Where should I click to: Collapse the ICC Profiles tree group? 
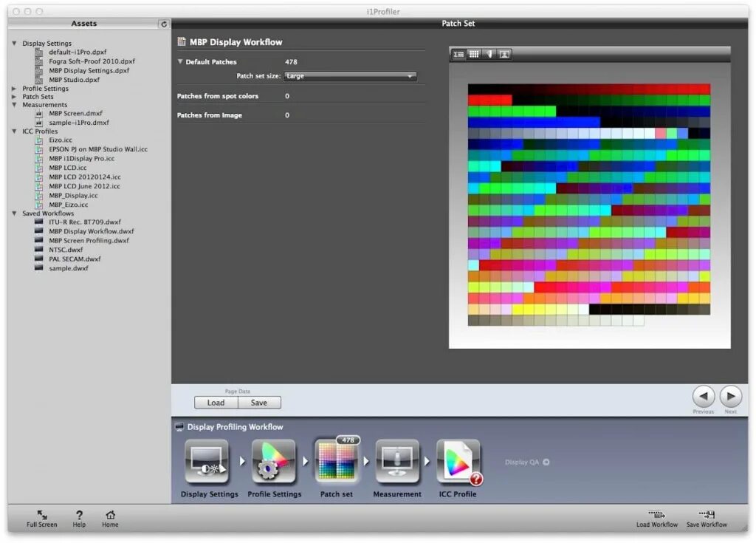pyautogui.click(x=14, y=132)
